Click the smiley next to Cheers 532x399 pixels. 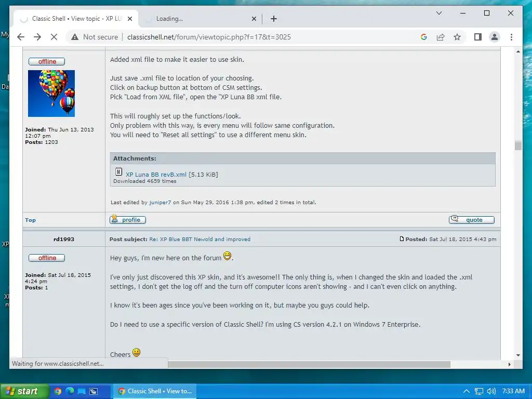click(137, 353)
